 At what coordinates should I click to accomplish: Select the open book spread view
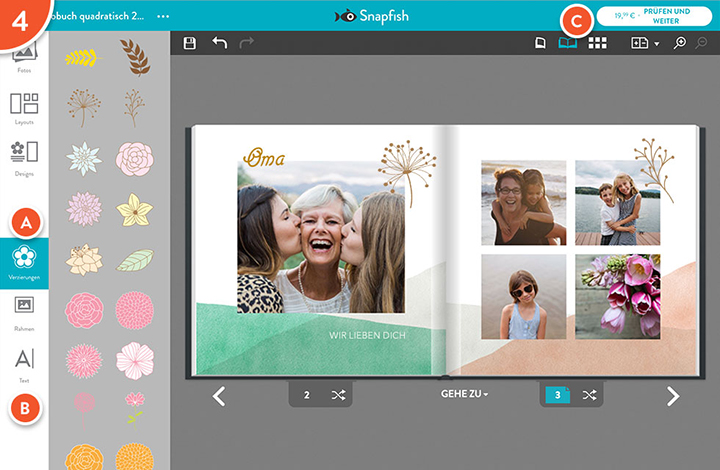pos(568,43)
